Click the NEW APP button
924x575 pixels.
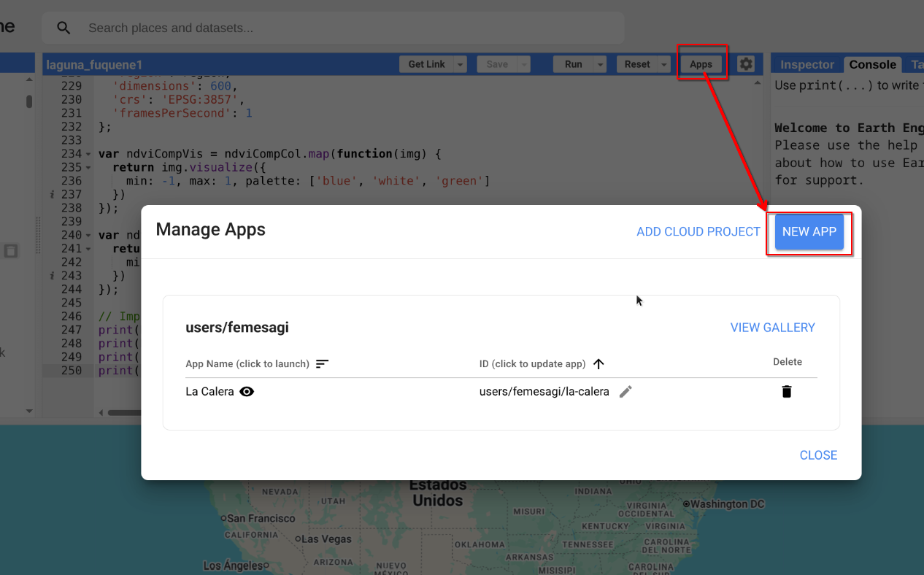pos(809,231)
